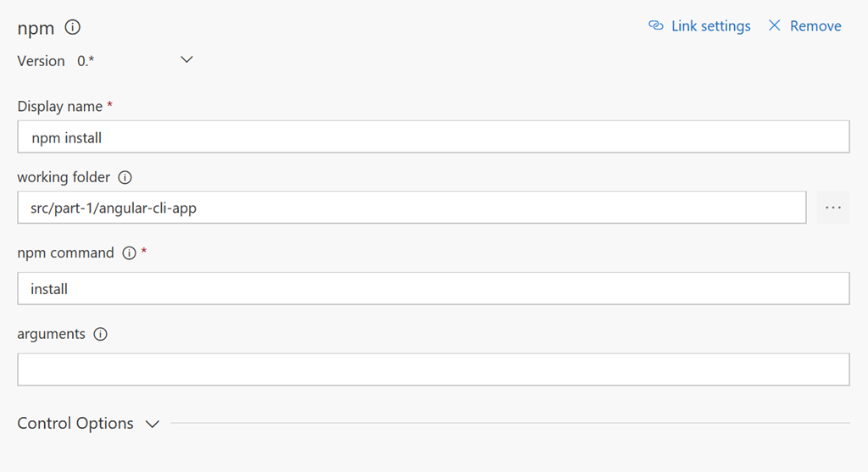Click the chain icon for Link settings
This screenshot has height=472, width=868.
pyautogui.click(x=656, y=26)
